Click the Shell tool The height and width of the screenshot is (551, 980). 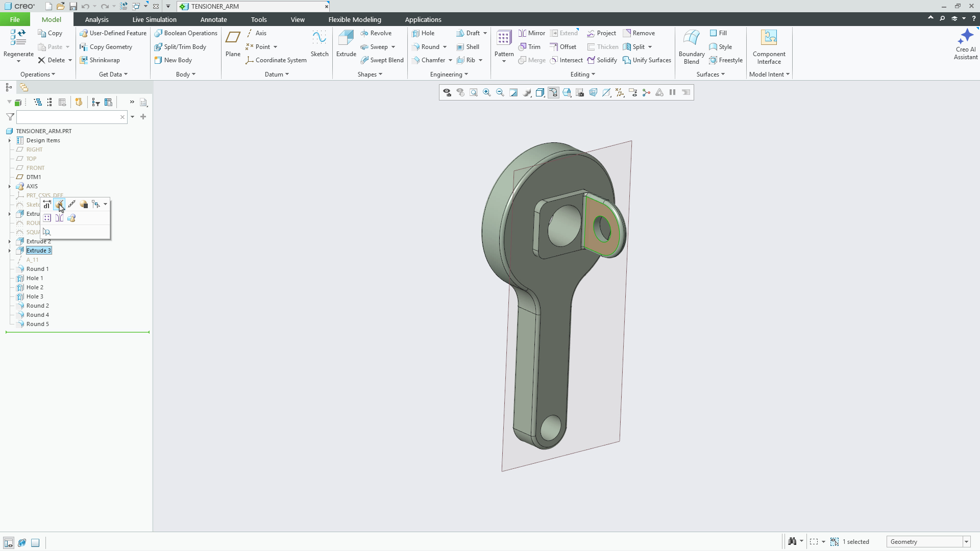[x=468, y=47]
